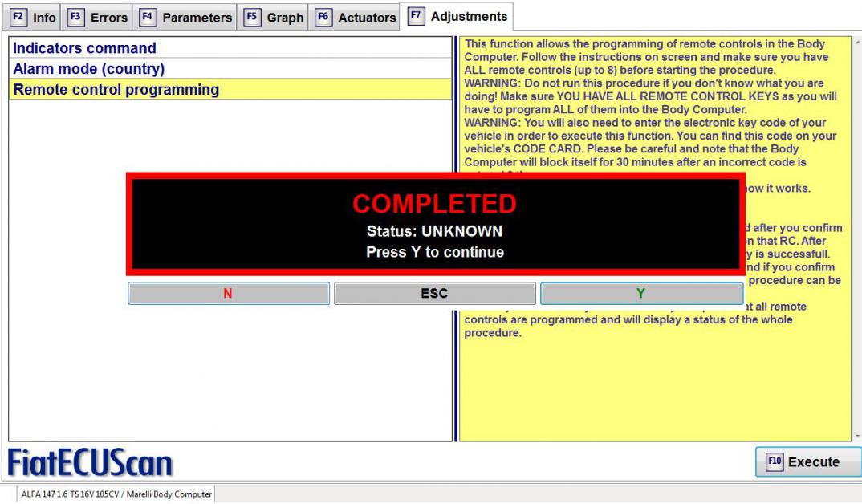Click the F7 Adjustments tab
The width and height of the screenshot is (862, 504).
click(x=458, y=17)
